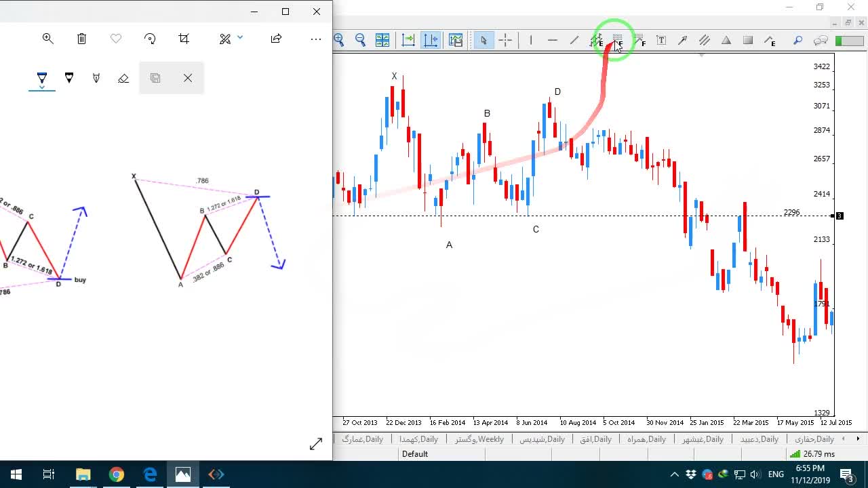This screenshot has height=488, width=868.
Task: Select the arrow drawing tool
Action: [683, 40]
